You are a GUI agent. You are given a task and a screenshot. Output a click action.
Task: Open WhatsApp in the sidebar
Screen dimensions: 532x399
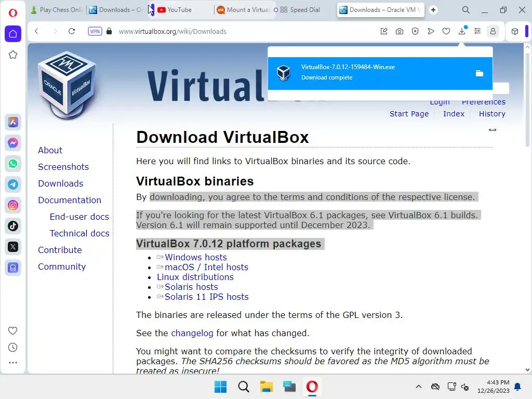click(13, 164)
